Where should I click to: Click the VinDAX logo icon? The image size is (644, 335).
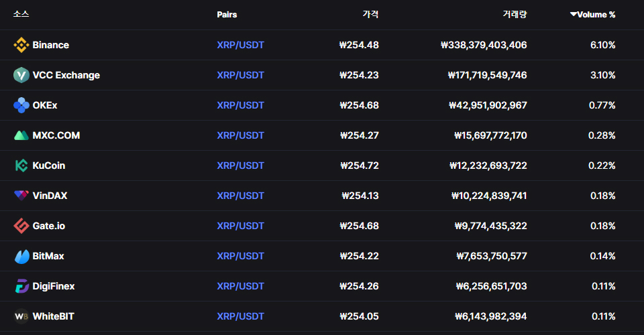point(21,196)
